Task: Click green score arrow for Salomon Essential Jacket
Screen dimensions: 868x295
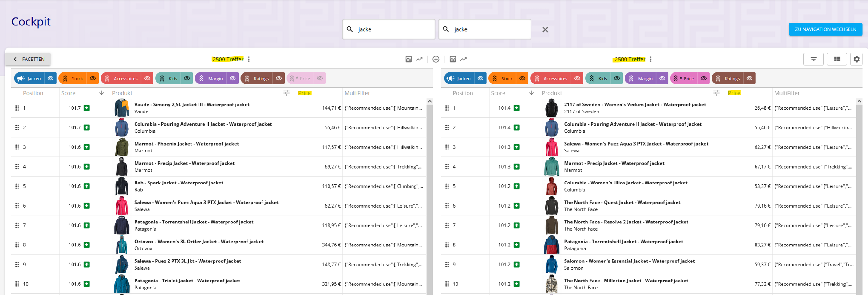Action: pyautogui.click(x=517, y=264)
